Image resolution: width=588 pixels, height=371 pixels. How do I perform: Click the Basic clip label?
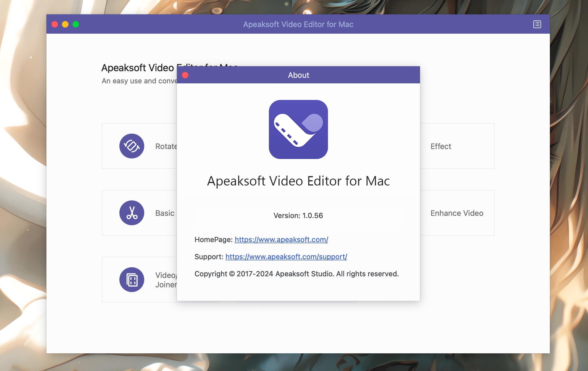click(x=165, y=213)
